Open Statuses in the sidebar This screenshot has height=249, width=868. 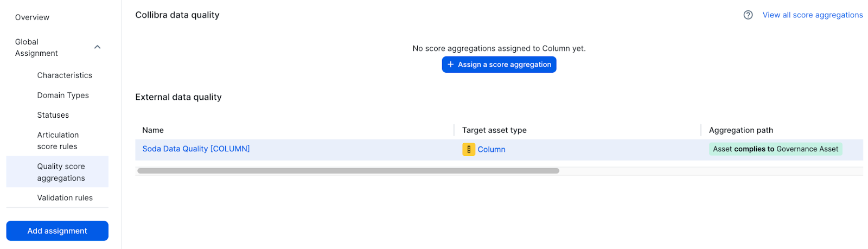53,115
